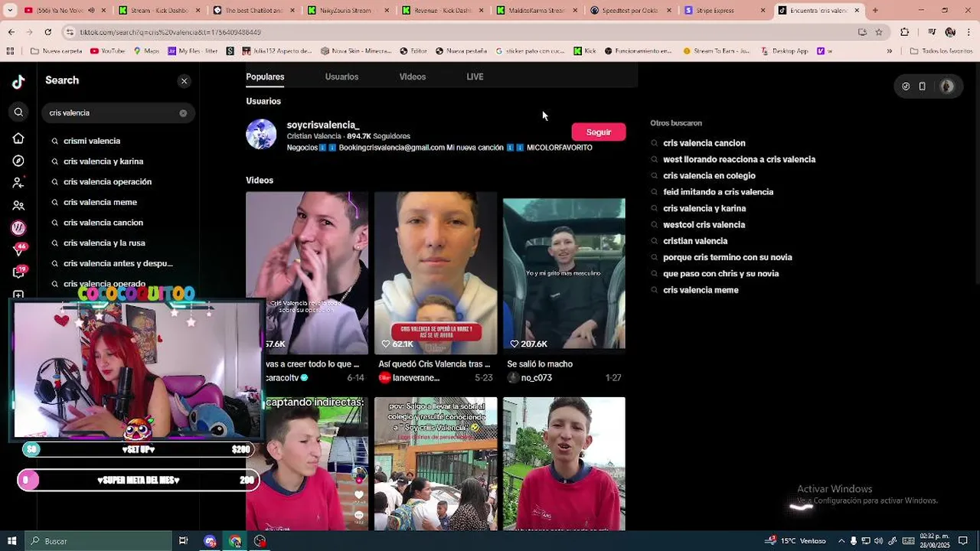Viewport: 980px width, 551px height.
Task: Click the Seguir button
Action: point(599,132)
